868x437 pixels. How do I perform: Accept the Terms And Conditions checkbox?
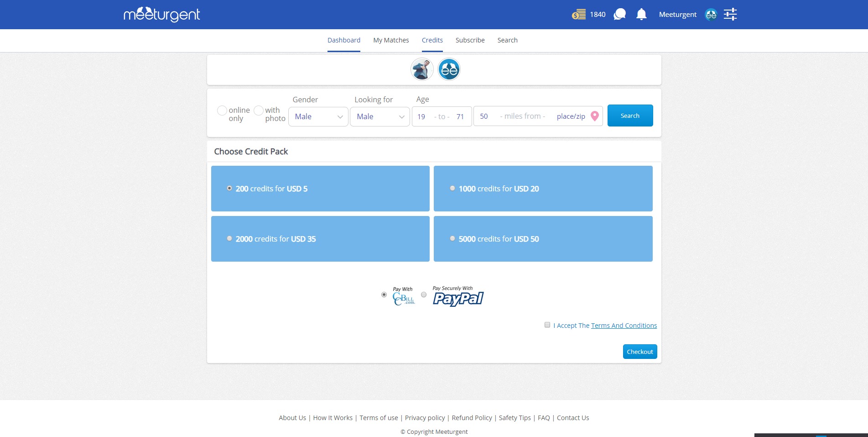click(547, 325)
